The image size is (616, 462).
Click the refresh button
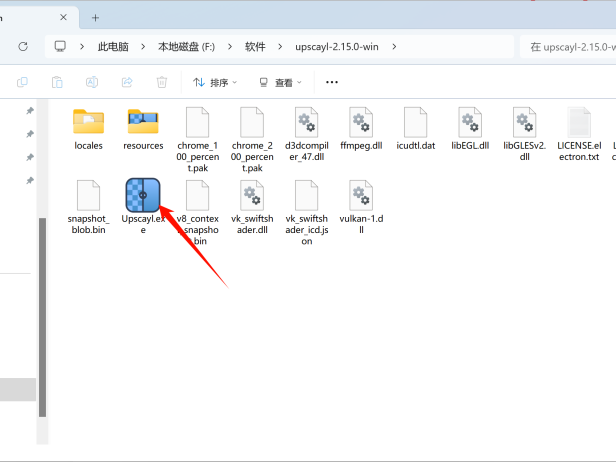(x=23, y=47)
